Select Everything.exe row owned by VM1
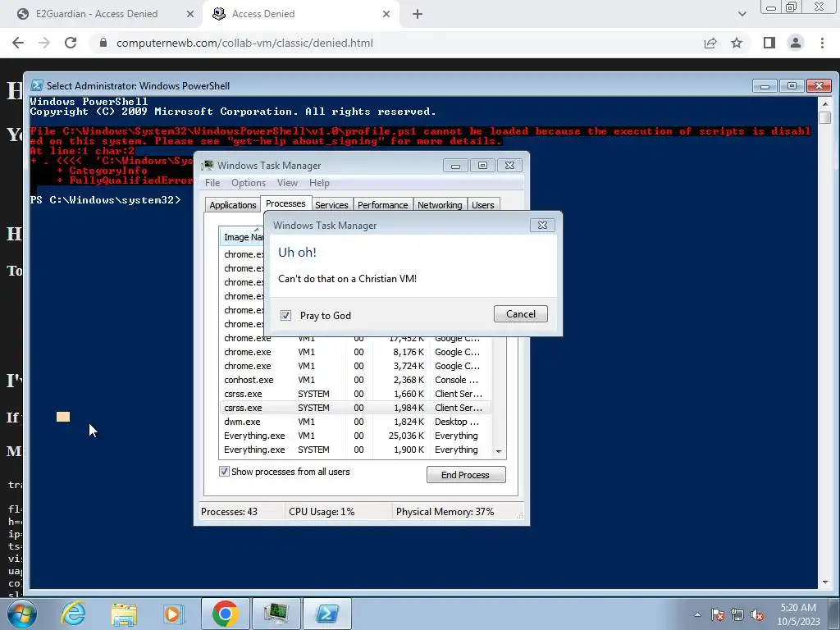840x630 pixels. tap(354, 436)
